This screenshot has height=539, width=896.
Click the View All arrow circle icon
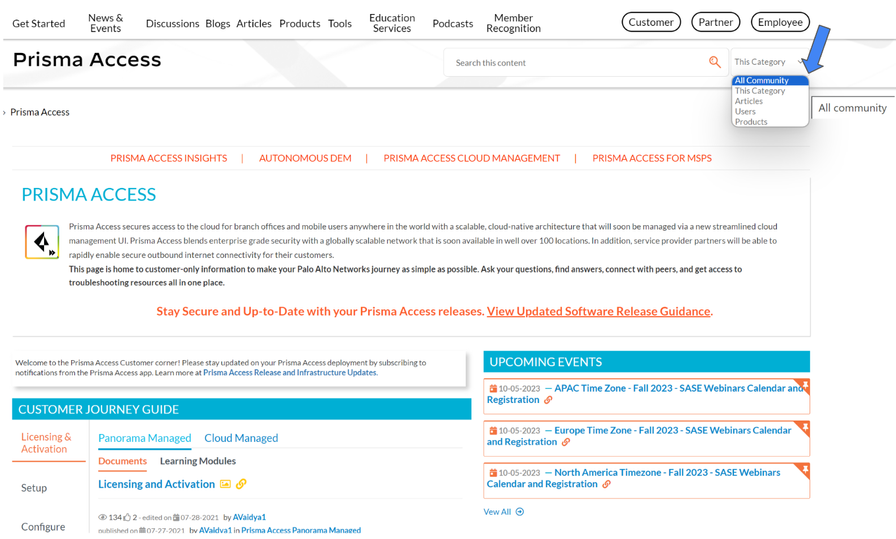coord(519,512)
